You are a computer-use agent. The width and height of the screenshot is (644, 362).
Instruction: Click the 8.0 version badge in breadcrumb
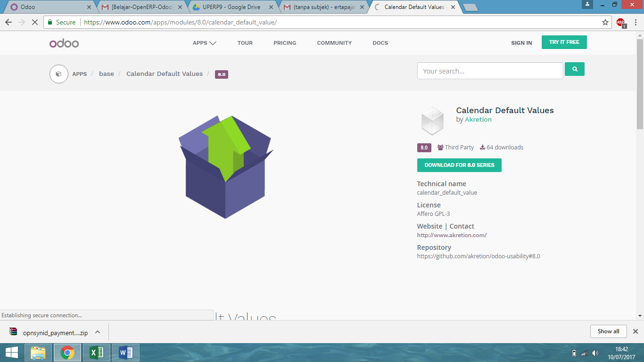click(x=222, y=74)
